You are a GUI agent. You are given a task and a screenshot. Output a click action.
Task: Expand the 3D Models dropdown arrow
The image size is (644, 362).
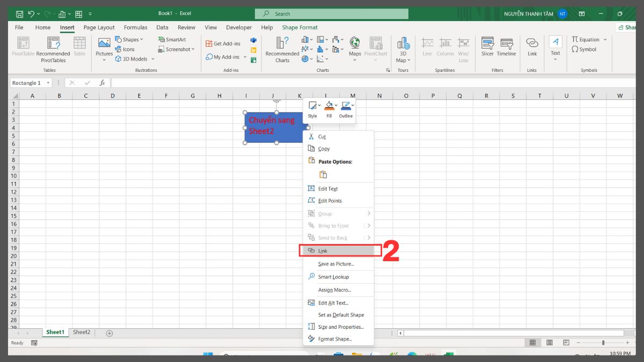(152, 59)
